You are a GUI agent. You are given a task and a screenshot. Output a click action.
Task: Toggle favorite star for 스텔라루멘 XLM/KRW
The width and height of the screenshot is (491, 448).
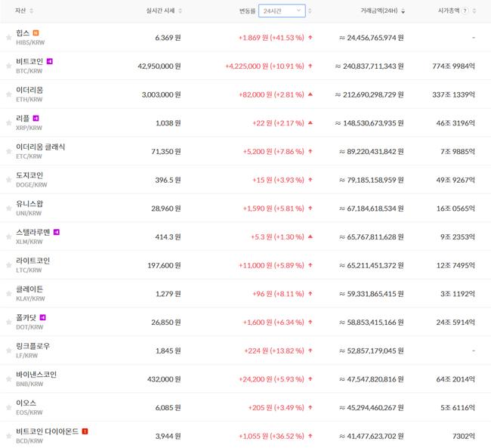pyautogui.click(x=9, y=237)
